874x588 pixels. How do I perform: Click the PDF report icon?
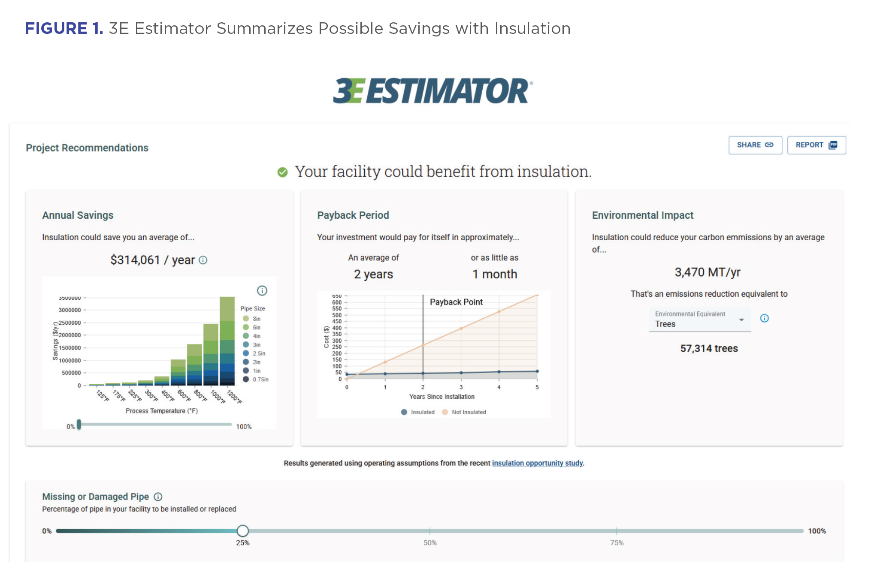[x=833, y=145]
